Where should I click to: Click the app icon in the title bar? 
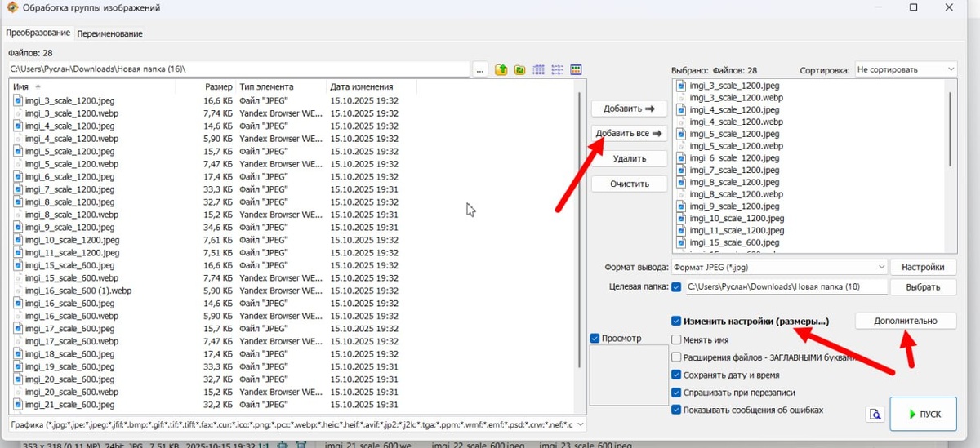click(12, 7)
